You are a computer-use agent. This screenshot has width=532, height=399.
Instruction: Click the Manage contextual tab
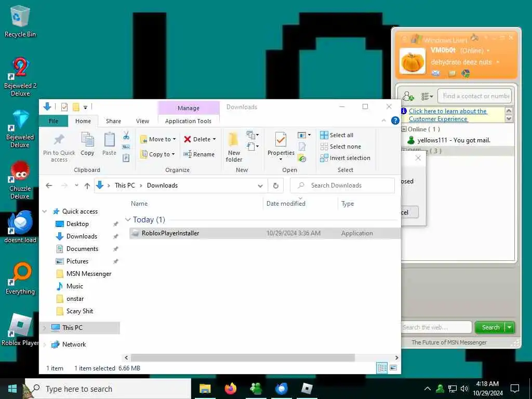(189, 108)
